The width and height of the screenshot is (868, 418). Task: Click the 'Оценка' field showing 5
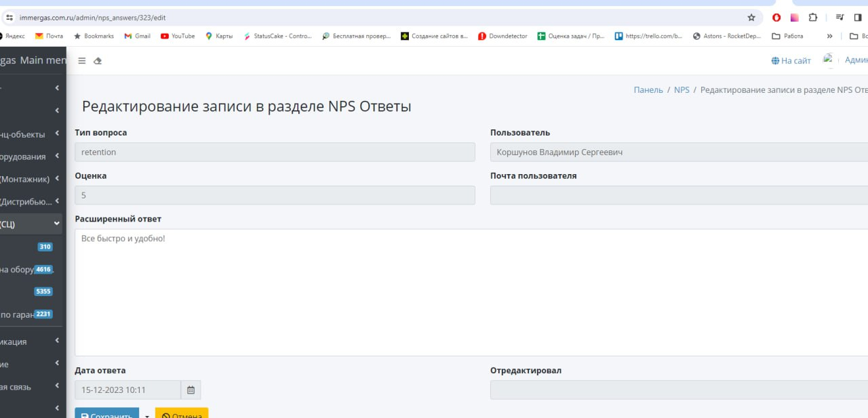pos(275,195)
